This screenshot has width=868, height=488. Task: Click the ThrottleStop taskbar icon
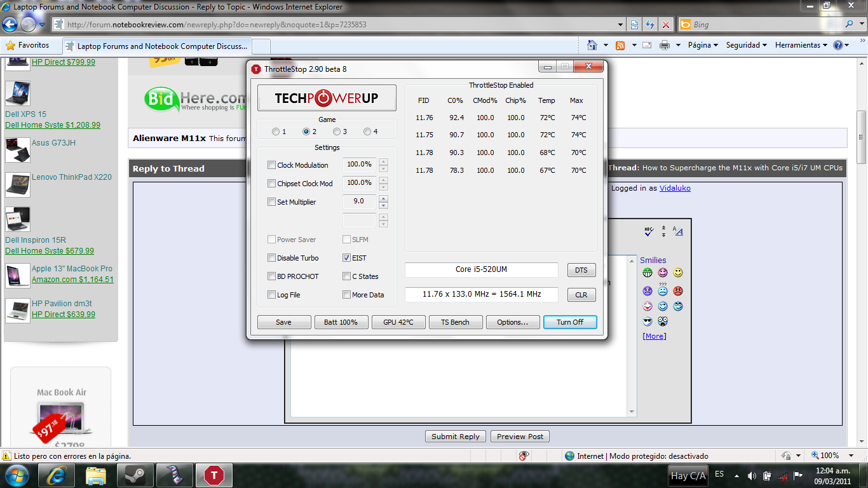[x=214, y=475]
